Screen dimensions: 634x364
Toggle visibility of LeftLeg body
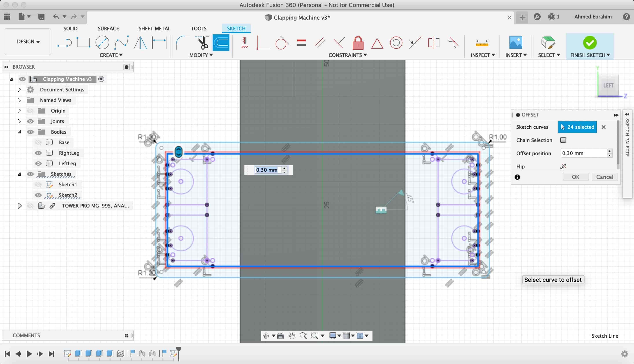coord(38,163)
